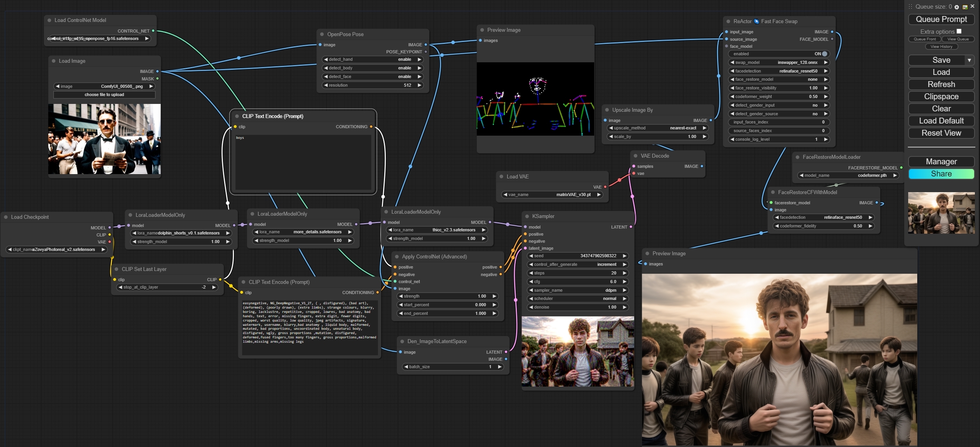Click the image feed picture icon
This screenshot has height=447, width=980.
pos(965,7)
